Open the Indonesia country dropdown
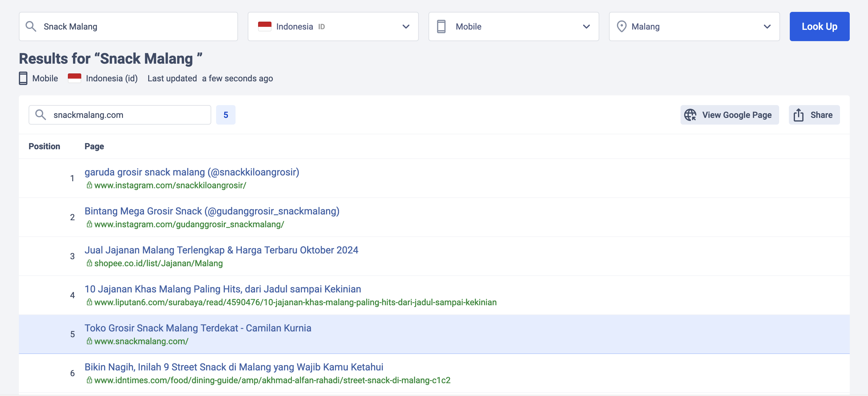This screenshot has height=396, width=868. click(333, 27)
